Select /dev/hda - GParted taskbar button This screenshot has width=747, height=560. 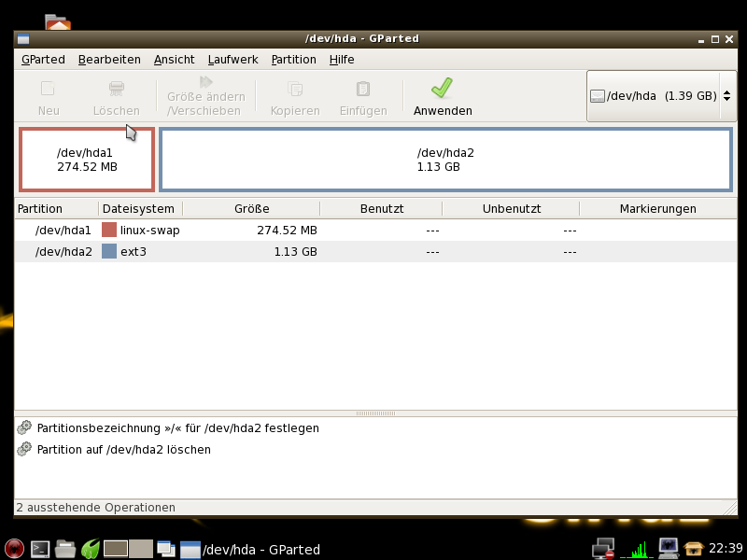pyautogui.click(x=250, y=549)
